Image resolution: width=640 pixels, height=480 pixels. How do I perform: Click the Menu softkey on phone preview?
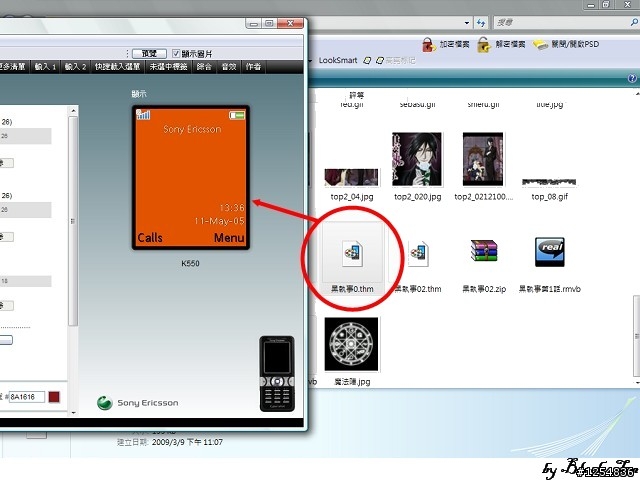(229, 238)
